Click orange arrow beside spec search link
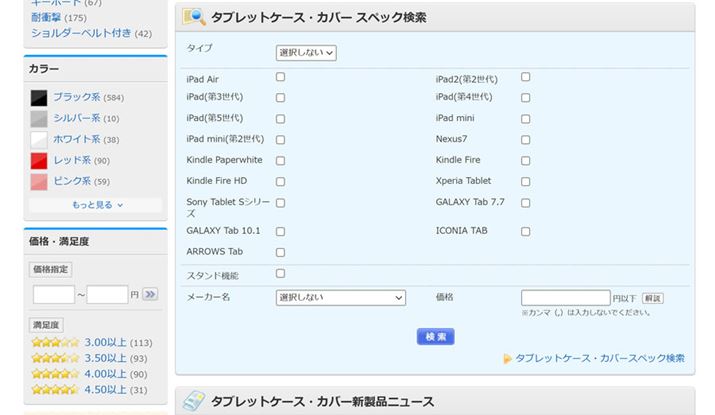Screen dimensions: 715x415 coord(508,358)
